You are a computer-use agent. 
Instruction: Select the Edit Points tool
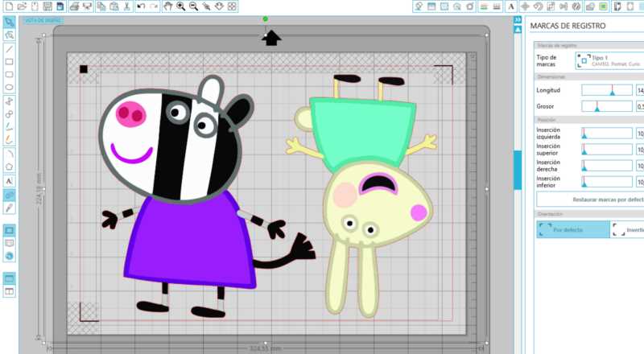click(x=9, y=35)
